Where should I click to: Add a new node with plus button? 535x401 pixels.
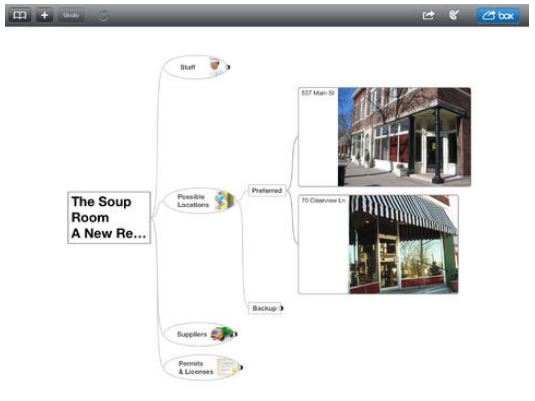tap(44, 15)
